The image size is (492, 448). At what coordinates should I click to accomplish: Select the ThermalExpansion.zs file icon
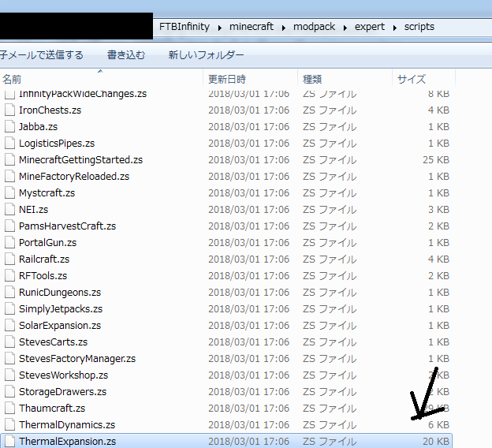[9, 441]
